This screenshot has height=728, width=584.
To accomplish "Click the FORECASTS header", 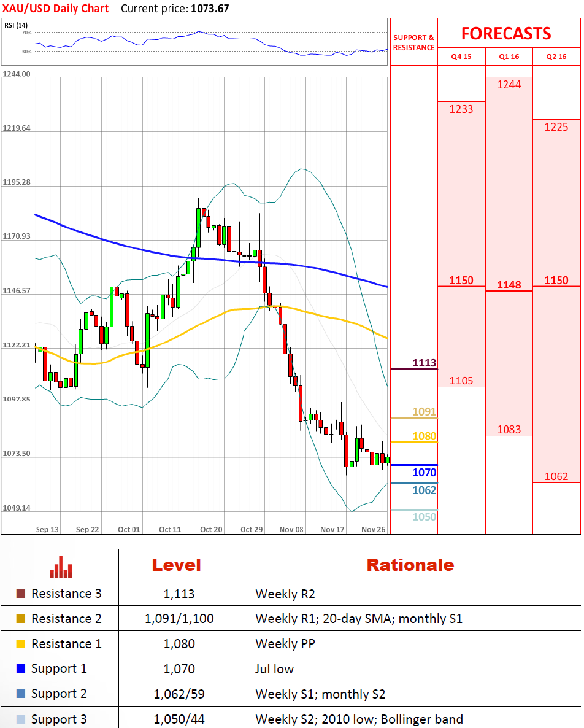I will (x=506, y=33).
